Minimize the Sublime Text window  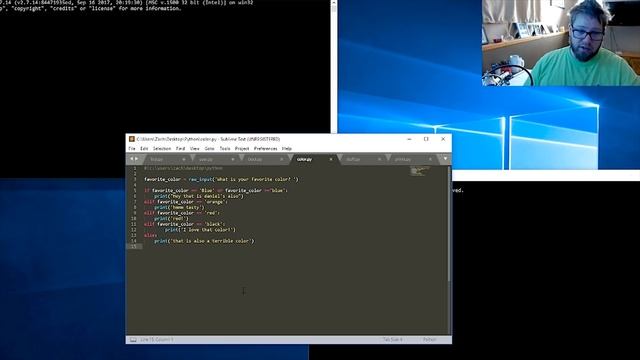tap(409, 139)
